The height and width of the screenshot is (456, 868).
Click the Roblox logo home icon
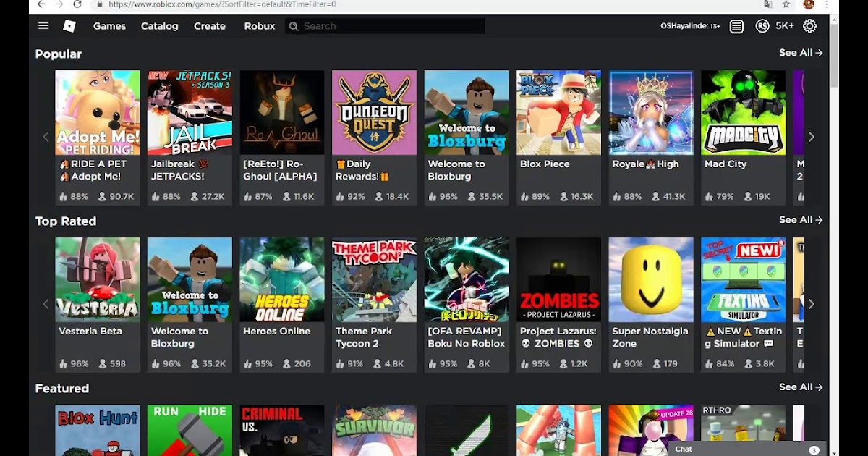[69, 26]
